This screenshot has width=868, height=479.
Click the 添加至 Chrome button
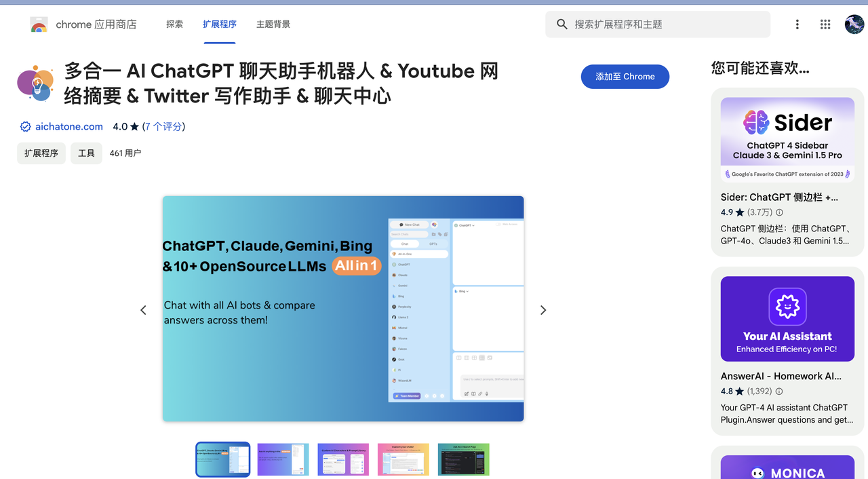(625, 77)
